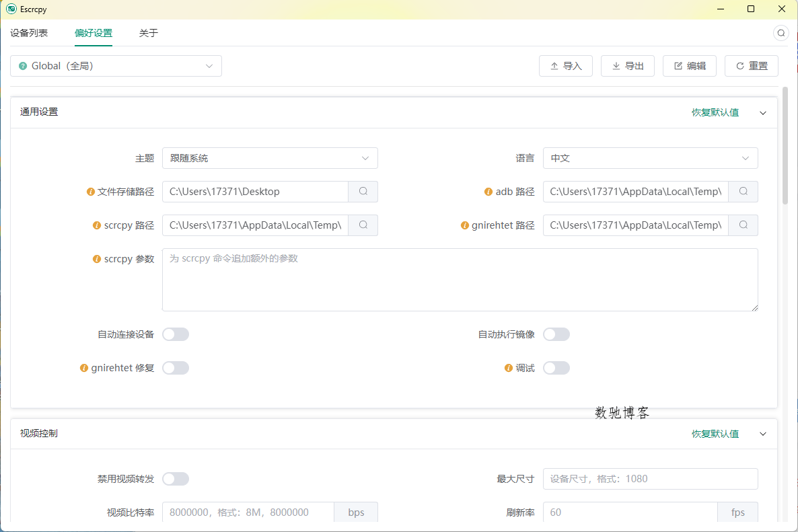Click the bps unit label
798x532 pixels.
coord(356,512)
